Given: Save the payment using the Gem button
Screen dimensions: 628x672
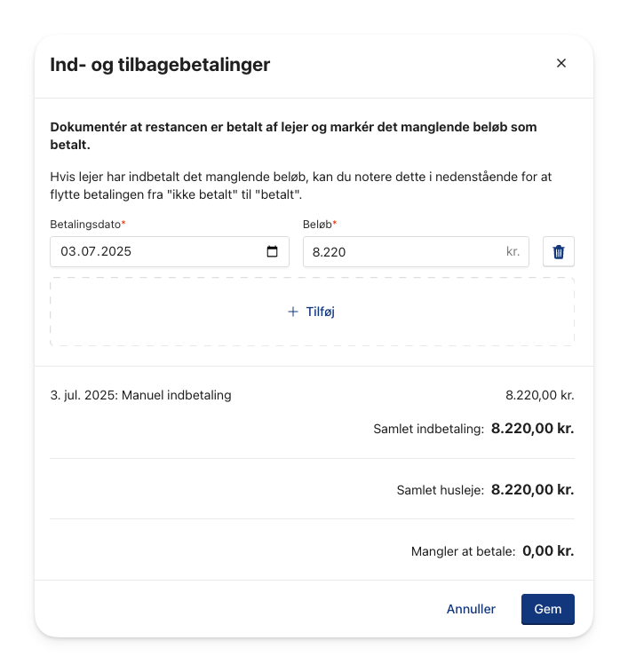Looking at the screenshot, I should [x=548, y=609].
